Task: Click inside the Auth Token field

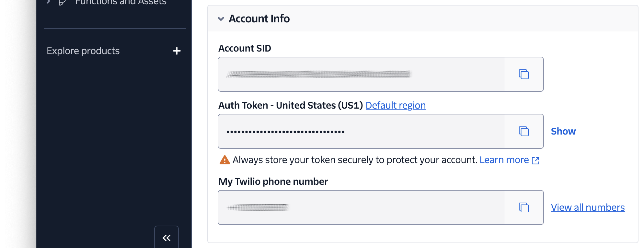Action: coord(356,131)
